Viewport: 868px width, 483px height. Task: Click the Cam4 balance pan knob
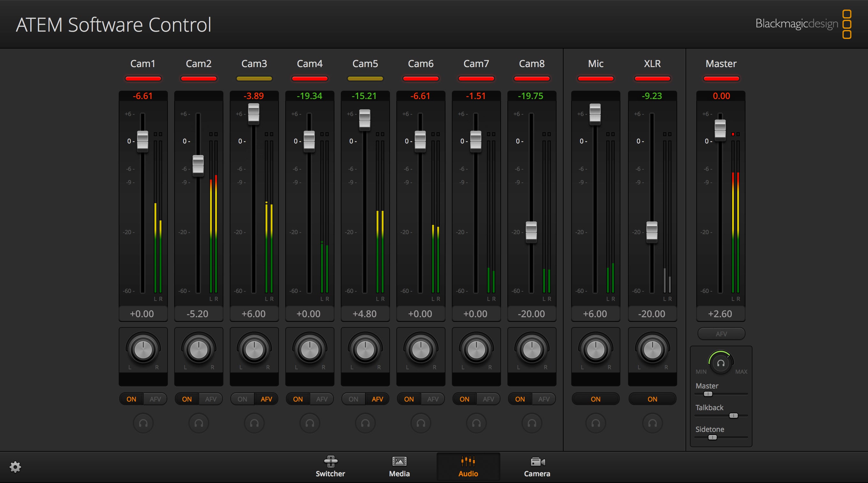coord(310,349)
